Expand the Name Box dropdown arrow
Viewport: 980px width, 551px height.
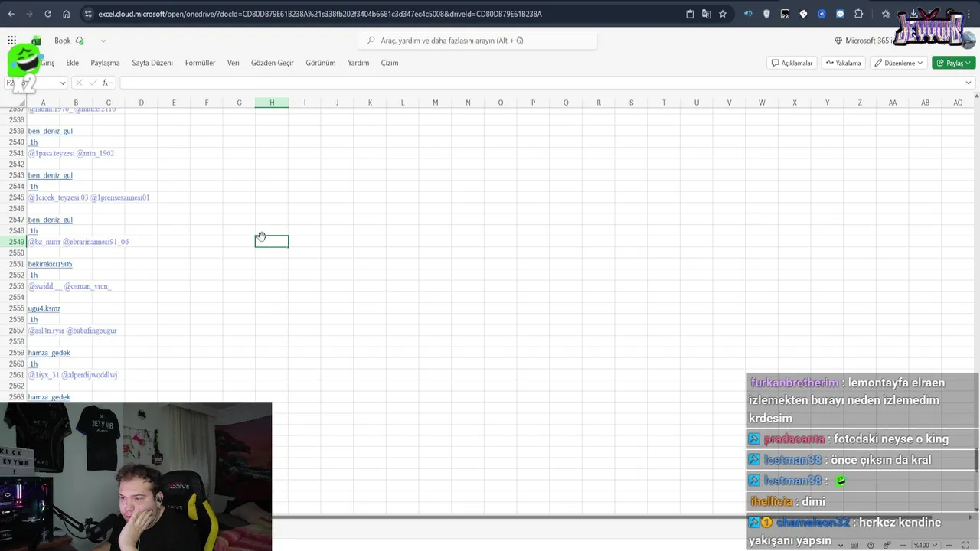point(63,83)
